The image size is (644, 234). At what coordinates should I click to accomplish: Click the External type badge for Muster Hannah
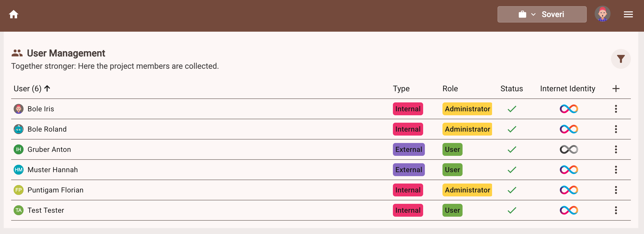pyautogui.click(x=409, y=170)
